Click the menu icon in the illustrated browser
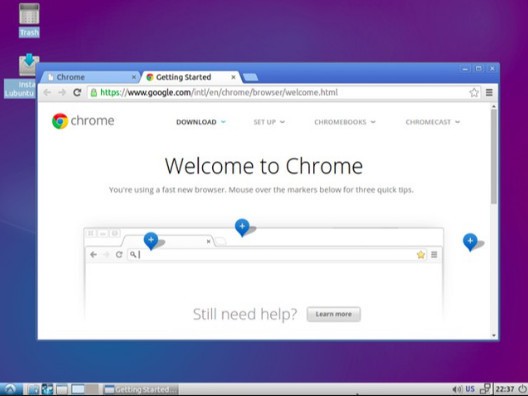 pyautogui.click(x=434, y=255)
